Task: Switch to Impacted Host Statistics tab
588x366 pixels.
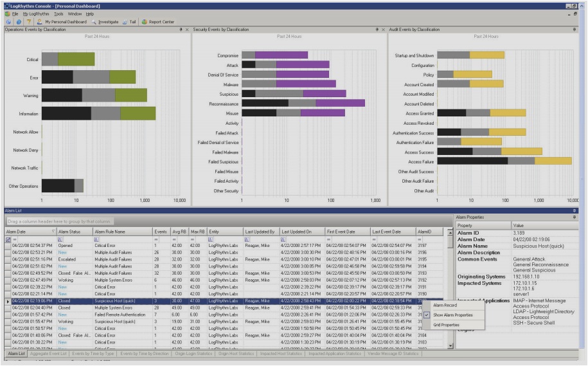Action: [281, 354]
